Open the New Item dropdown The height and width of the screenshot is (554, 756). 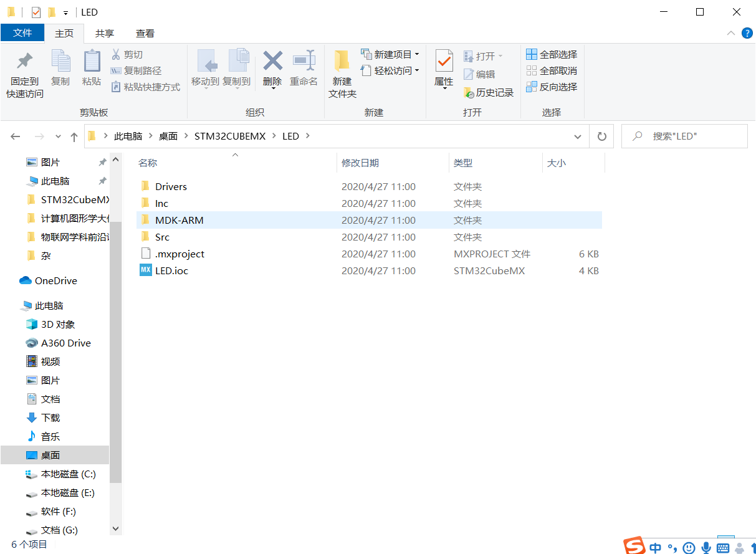(x=390, y=55)
